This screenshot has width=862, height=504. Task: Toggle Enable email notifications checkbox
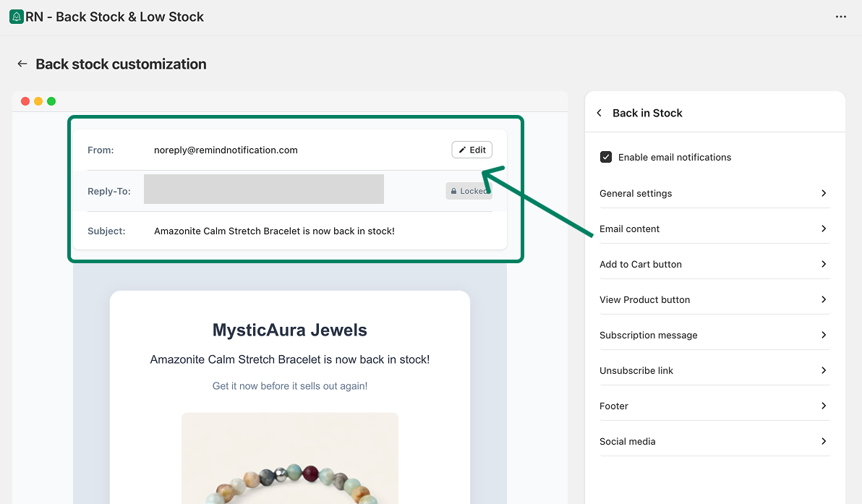[x=606, y=157]
